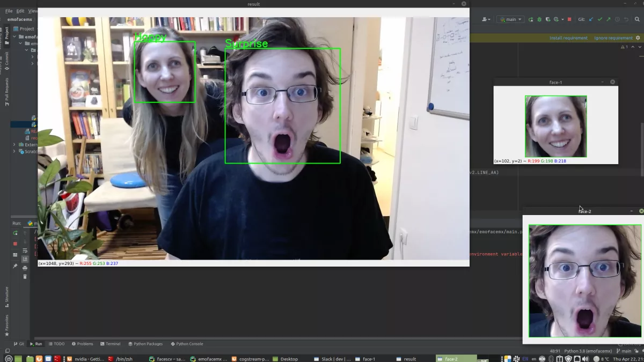Commit changes via the green checkmark icon
644x362 pixels.
click(x=600, y=19)
